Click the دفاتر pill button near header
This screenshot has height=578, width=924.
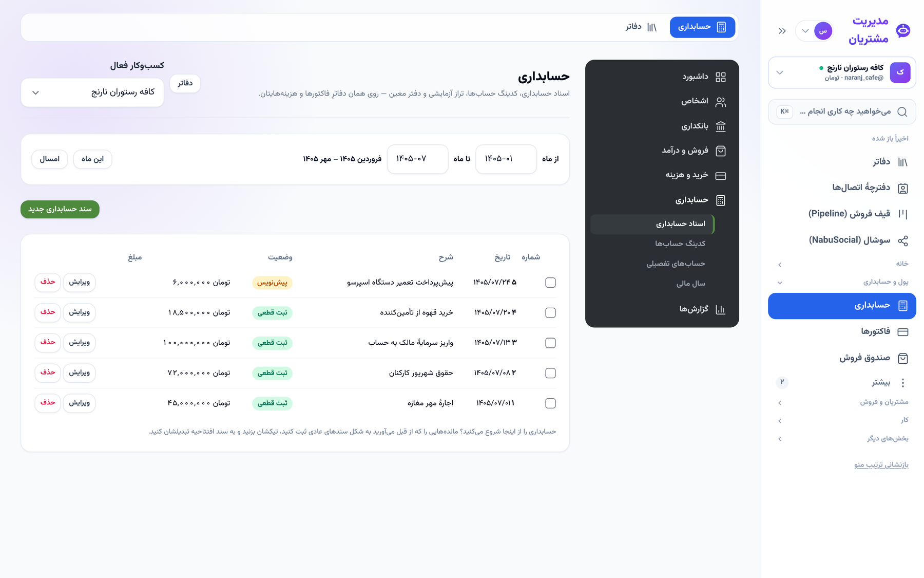(x=185, y=83)
